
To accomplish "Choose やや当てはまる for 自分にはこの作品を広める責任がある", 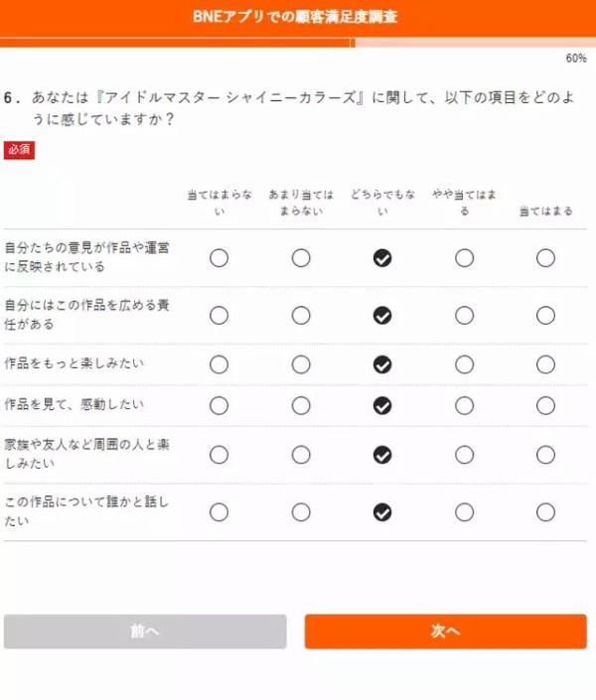I will (464, 316).
